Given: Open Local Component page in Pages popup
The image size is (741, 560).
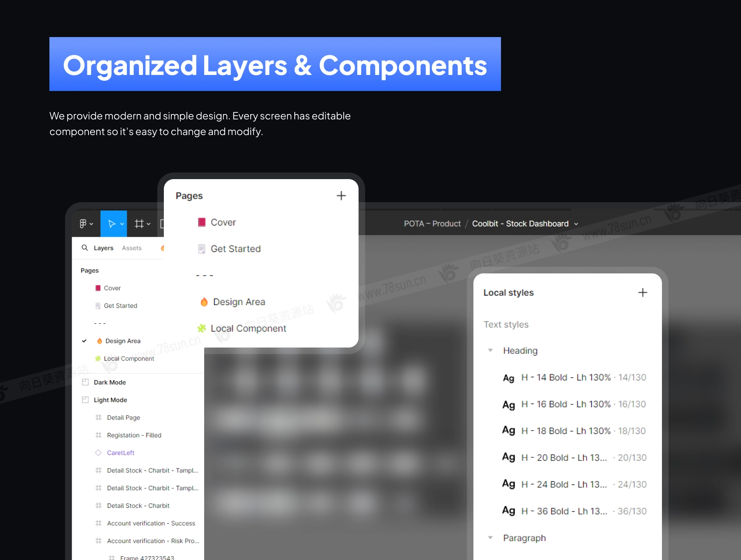Looking at the screenshot, I should pyautogui.click(x=248, y=328).
